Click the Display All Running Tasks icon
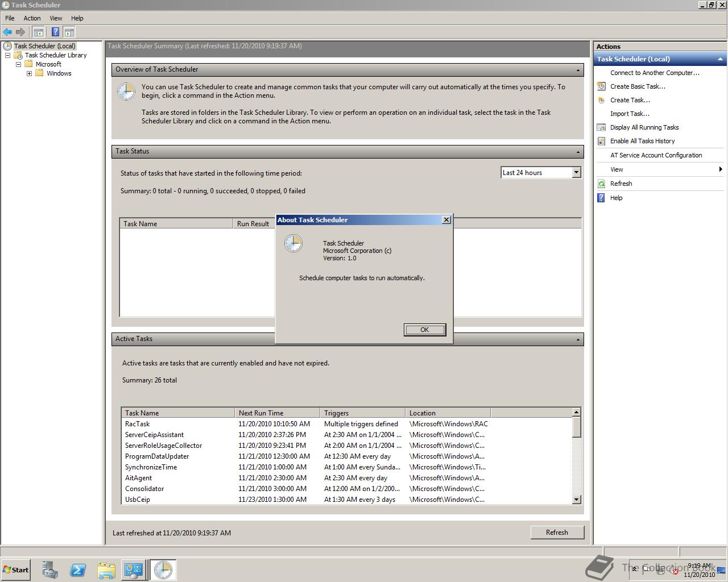The image size is (728, 582). pyautogui.click(x=601, y=127)
